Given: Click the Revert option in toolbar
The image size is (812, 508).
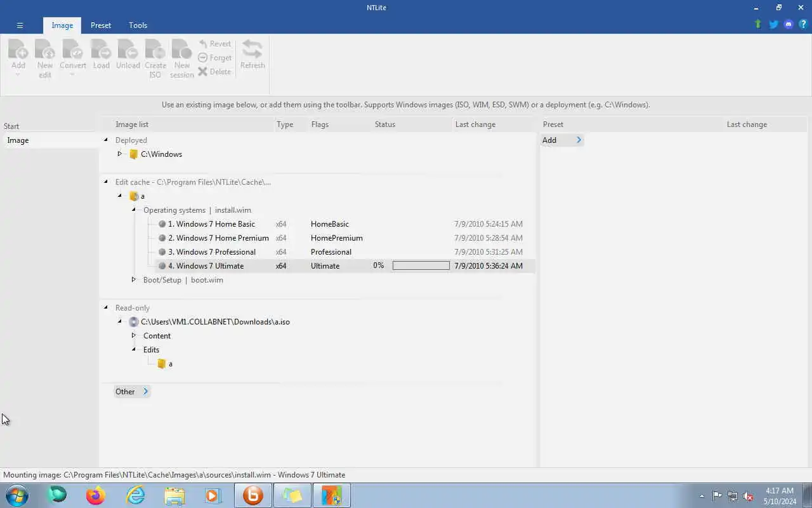Looking at the screenshot, I should [x=214, y=44].
